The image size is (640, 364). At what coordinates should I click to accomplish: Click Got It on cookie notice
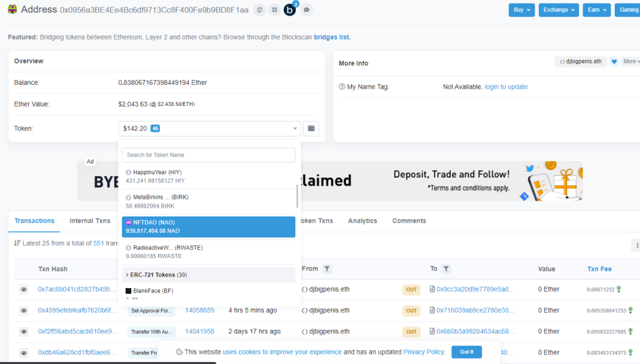click(466, 352)
